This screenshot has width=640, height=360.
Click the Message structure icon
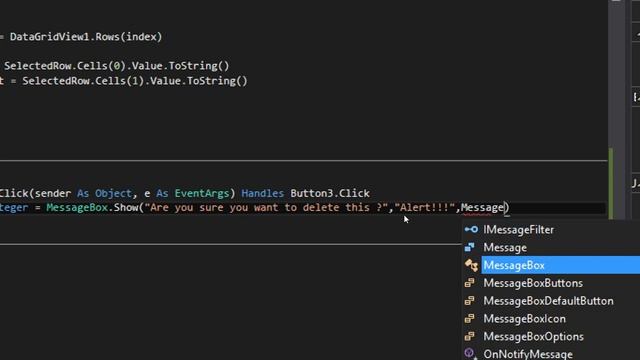470,247
